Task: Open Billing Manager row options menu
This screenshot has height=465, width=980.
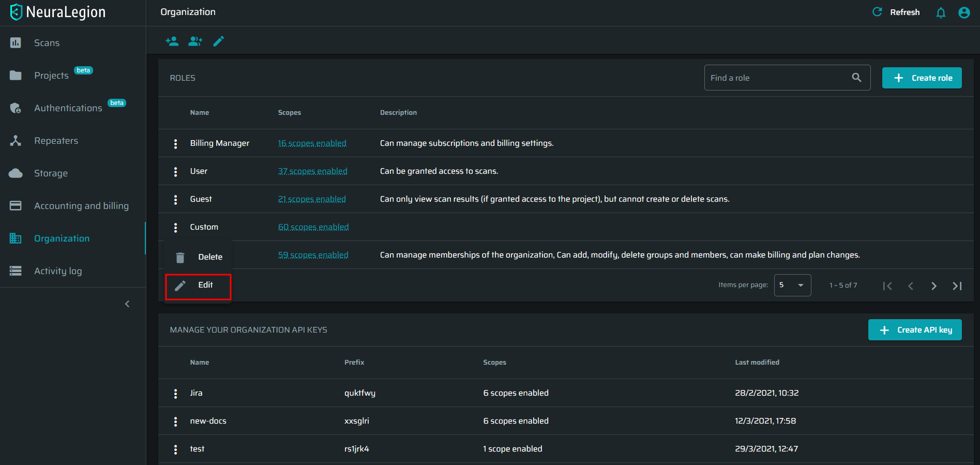Action: 176,143
